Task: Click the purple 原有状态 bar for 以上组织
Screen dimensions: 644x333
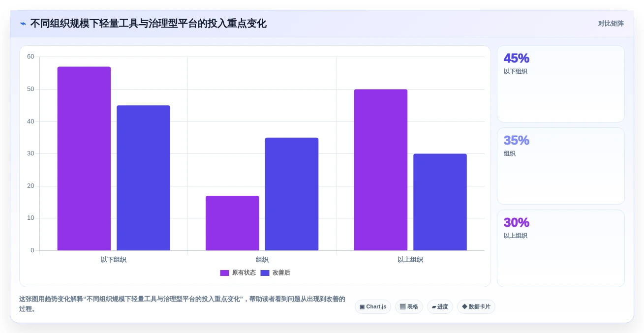Action: [381, 170]
